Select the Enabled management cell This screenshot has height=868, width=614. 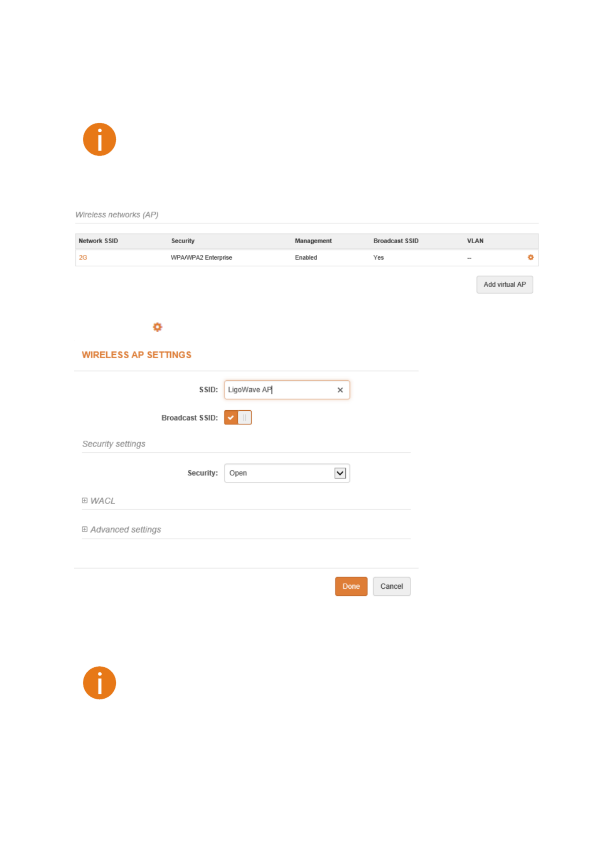click(306, 257)
